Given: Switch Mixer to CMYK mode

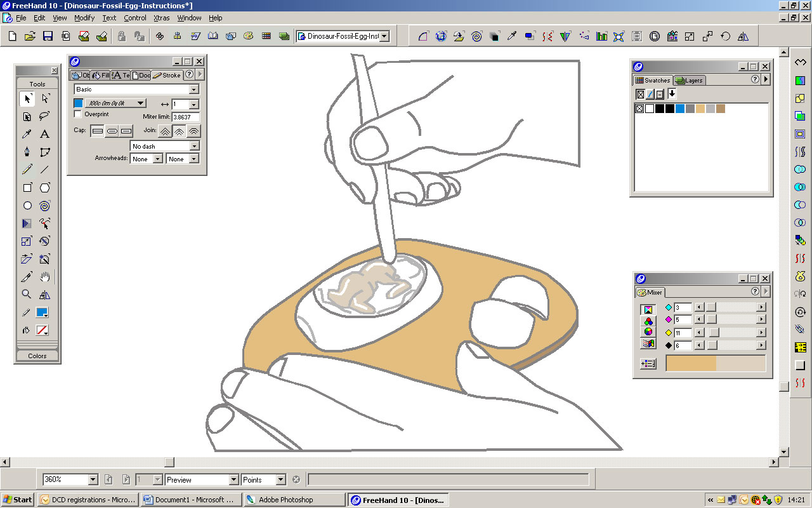Looking at the screenshot, I should click(648, 310).
